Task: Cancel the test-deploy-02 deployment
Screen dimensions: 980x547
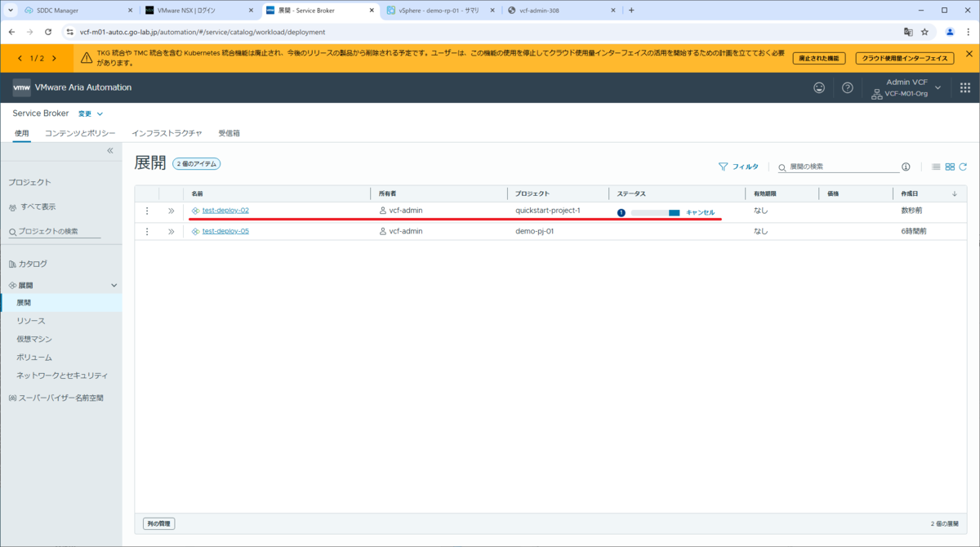Action: (x=700, y=212)
